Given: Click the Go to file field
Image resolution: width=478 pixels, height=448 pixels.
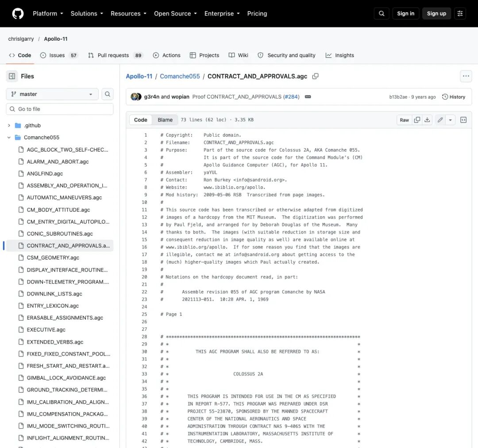Looking at the screenshot, I should [x=60, y=109].
